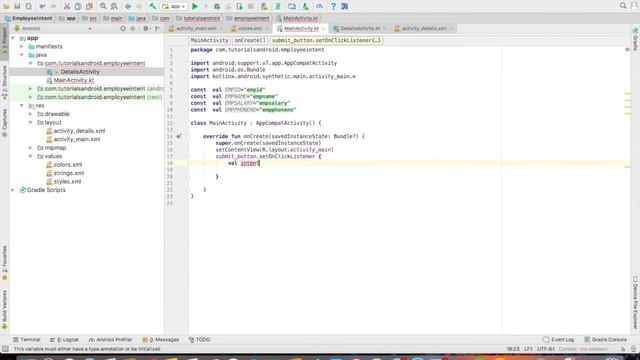Open the app run configuration dropdown
Viewport: 640px width, 360px height.
(x=173, y=7)
